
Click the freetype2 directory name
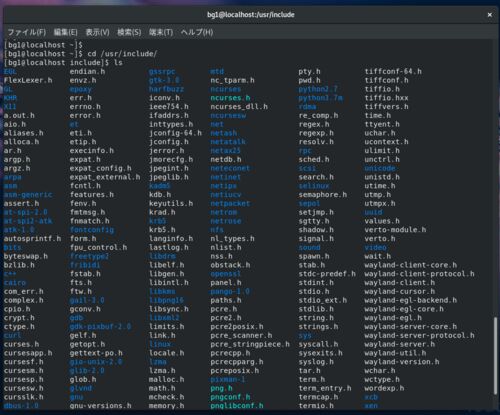pyautogui.click(x=89, y=256)
